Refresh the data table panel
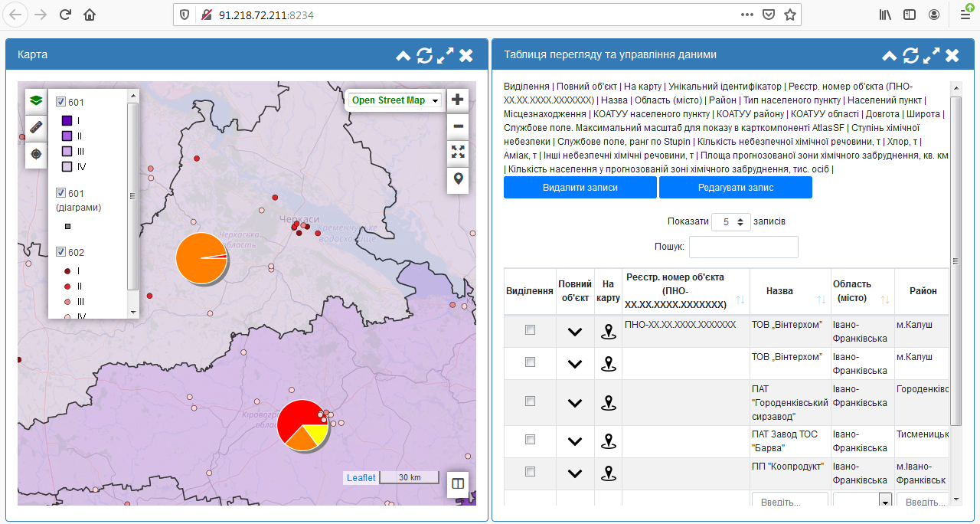Viewport: 980px width, 524px height. [x=910, y=55]
